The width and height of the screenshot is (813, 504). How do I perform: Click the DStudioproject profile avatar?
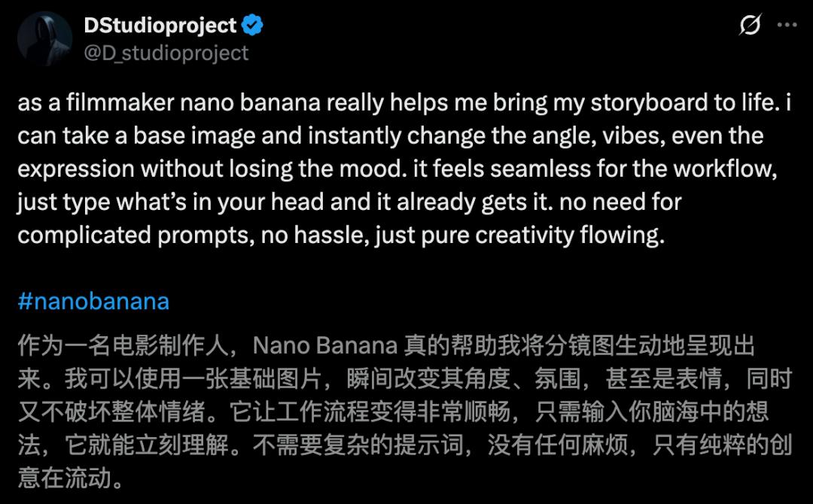46,39
